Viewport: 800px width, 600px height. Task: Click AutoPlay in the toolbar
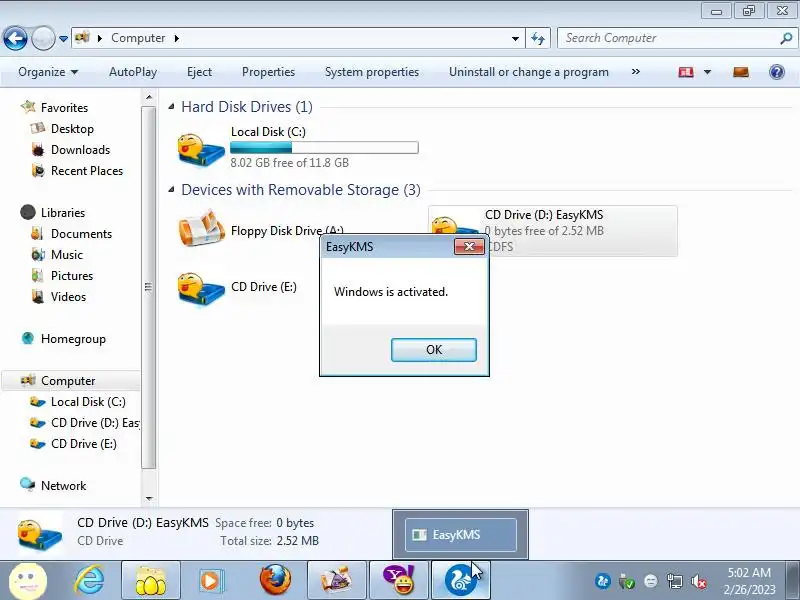(133, 72)
